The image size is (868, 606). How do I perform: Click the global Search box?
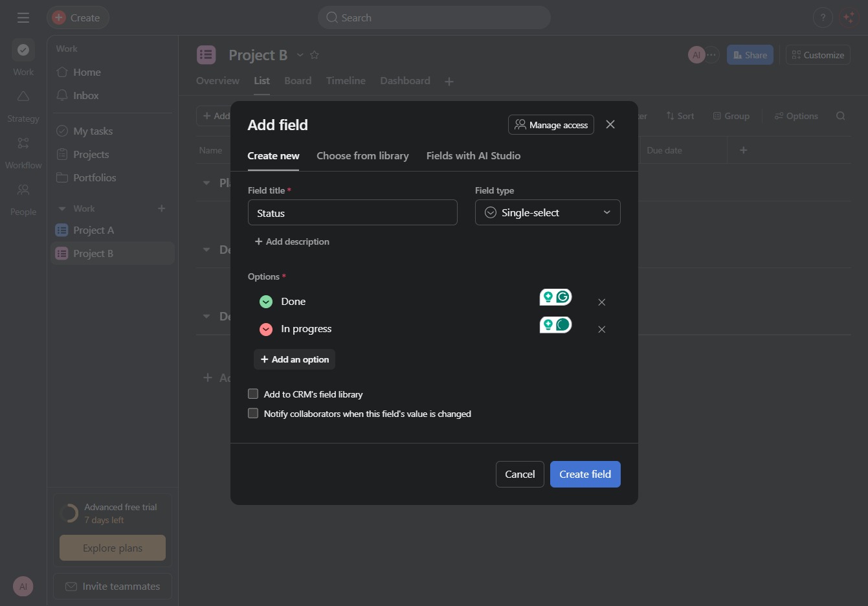coord(434,17)
